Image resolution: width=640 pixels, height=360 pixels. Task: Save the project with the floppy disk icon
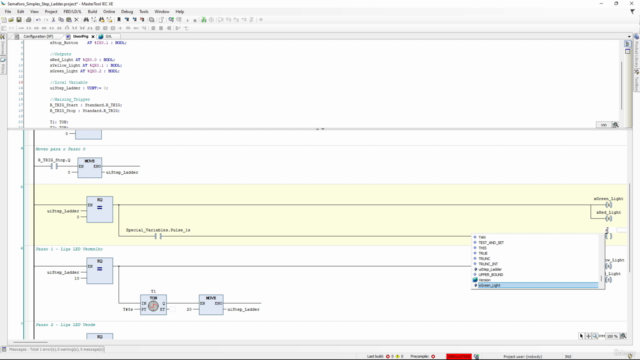coord(19,20)
